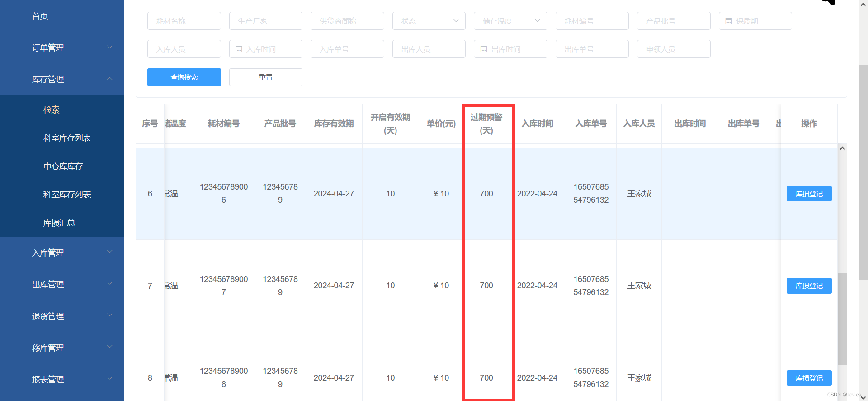Click the calendar icon in 出库时间 field
Screen dimensions: 868x401
(484, 49)
